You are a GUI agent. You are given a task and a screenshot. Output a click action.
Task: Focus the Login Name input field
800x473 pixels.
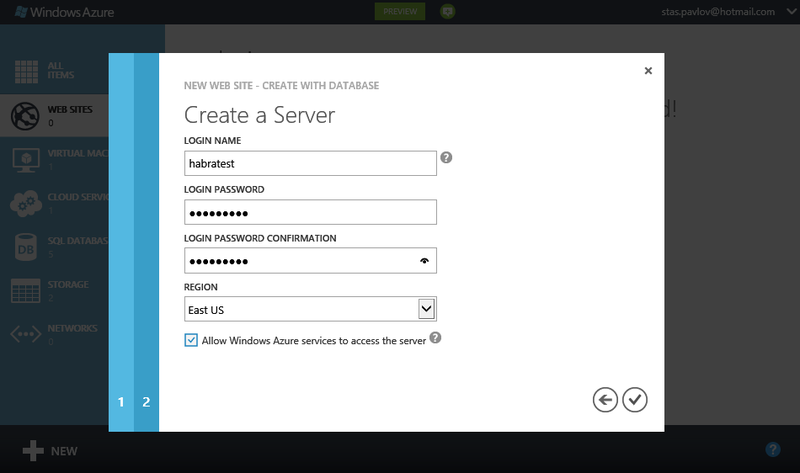point(310,163)
